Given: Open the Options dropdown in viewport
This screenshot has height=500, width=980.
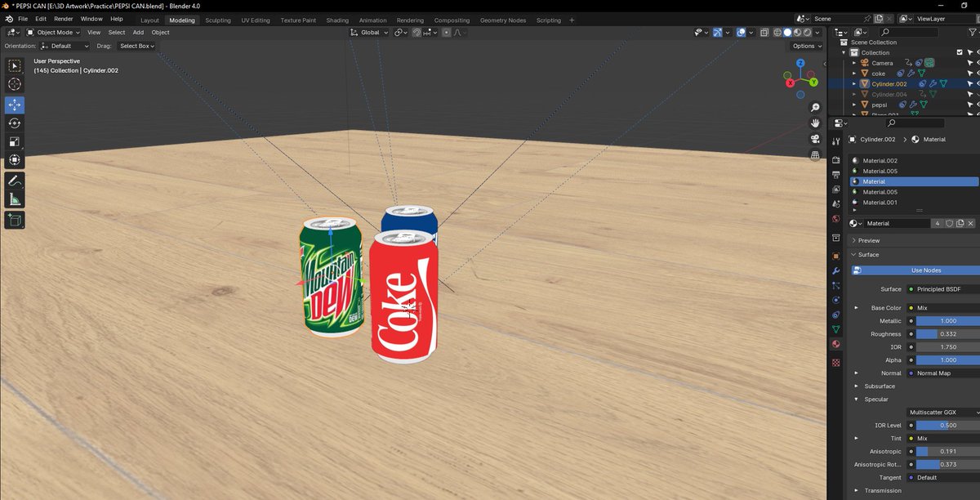Looking at the screenshot, I should coord(806,46).
